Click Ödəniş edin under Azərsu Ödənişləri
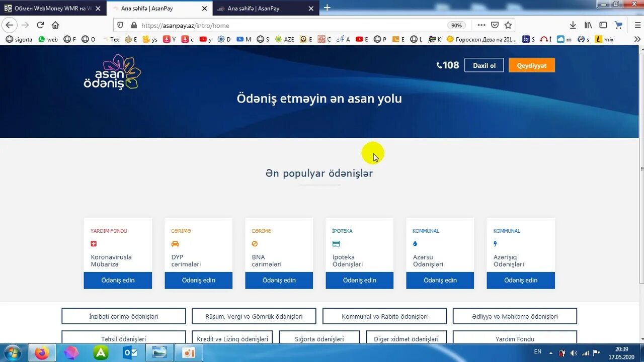Viewport: 644px width, 362px height. (440, 280)
